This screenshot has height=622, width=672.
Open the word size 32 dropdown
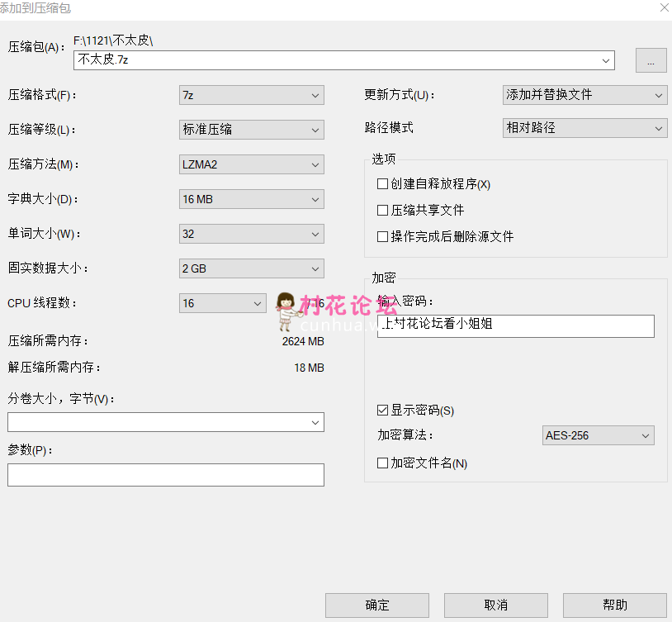(251, 234)
